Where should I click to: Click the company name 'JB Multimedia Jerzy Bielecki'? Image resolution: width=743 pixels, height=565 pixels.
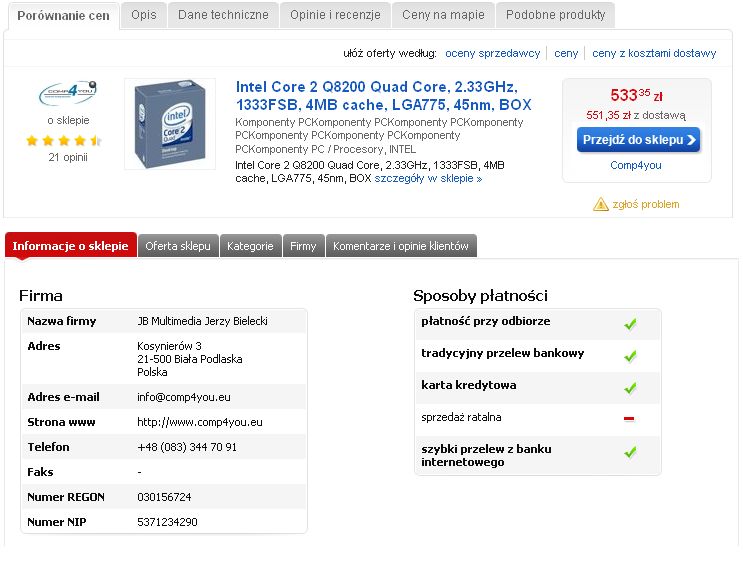pyautogui.click(x=202, y=321)
